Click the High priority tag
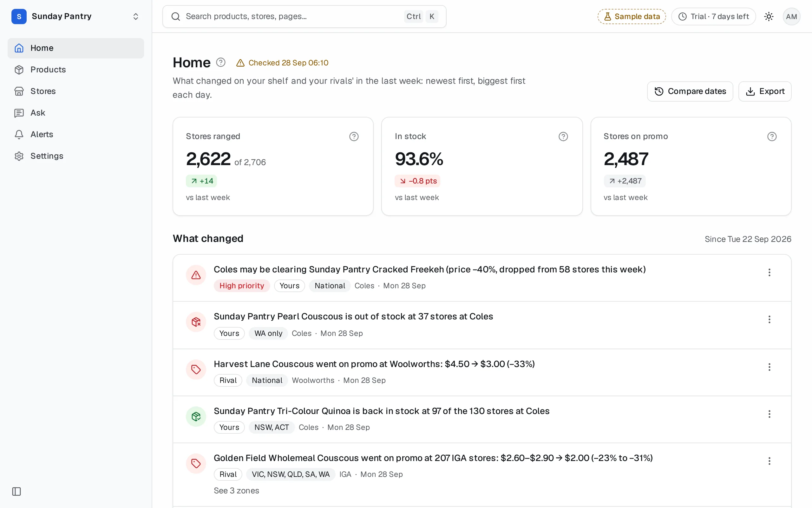Image resolution: width=812 pixels, height=508 pixels. tap(242, 286)
